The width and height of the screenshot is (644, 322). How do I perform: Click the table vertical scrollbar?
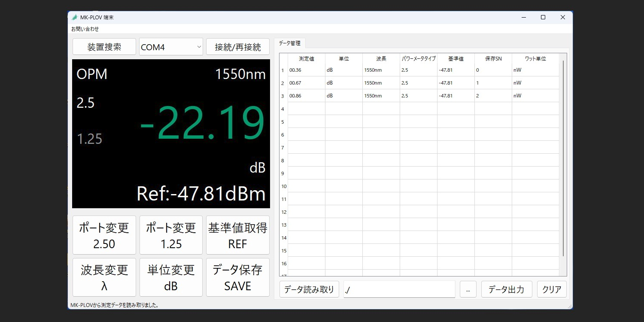click(x=563, y=159)
